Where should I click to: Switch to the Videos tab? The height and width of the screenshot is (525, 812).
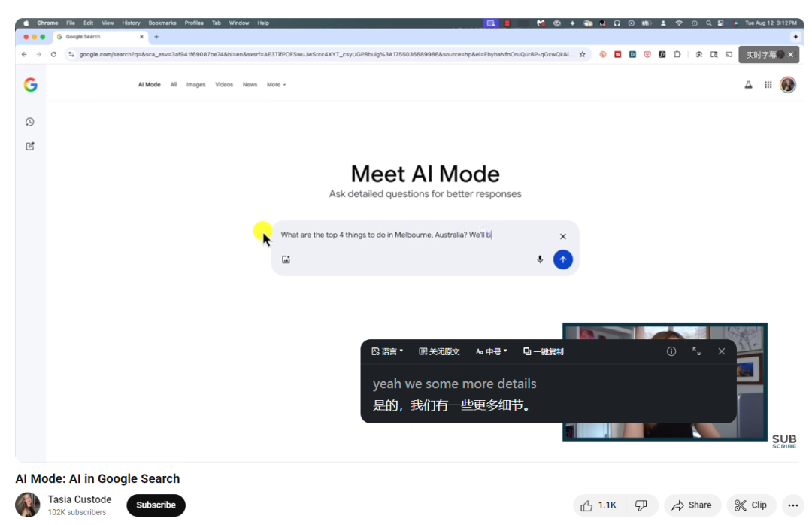pyautogui.click(x=224, y=84)
